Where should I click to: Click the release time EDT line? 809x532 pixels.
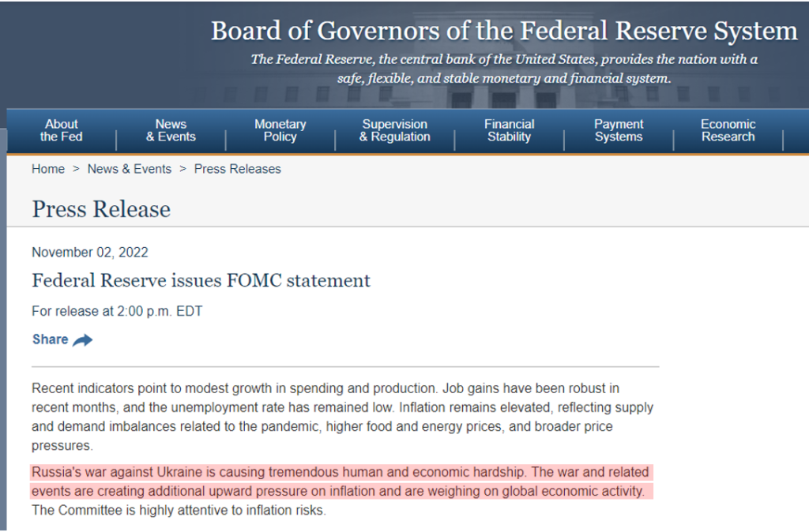117,311
